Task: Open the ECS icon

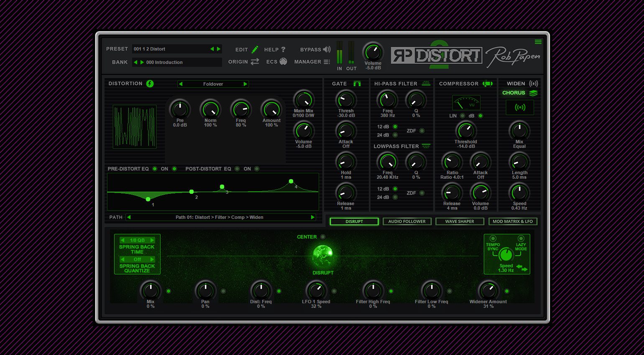Action: point(283,61)
